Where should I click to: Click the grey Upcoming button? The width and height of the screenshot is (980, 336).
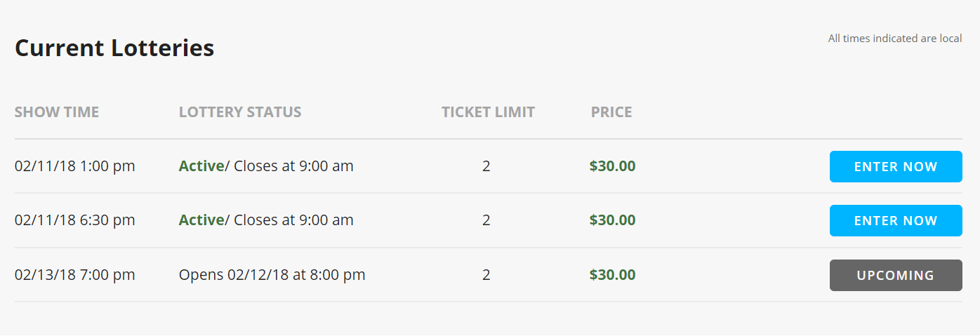pos(896,275)
